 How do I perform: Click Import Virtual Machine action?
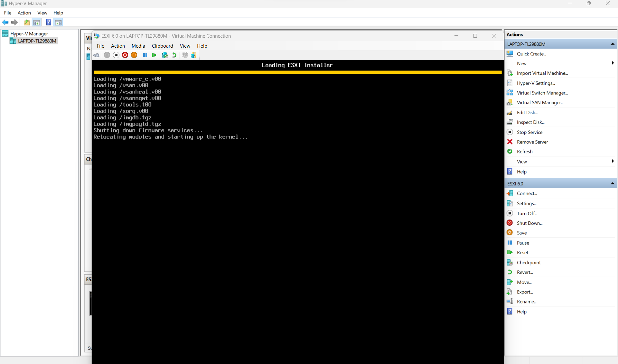[542, 73]
